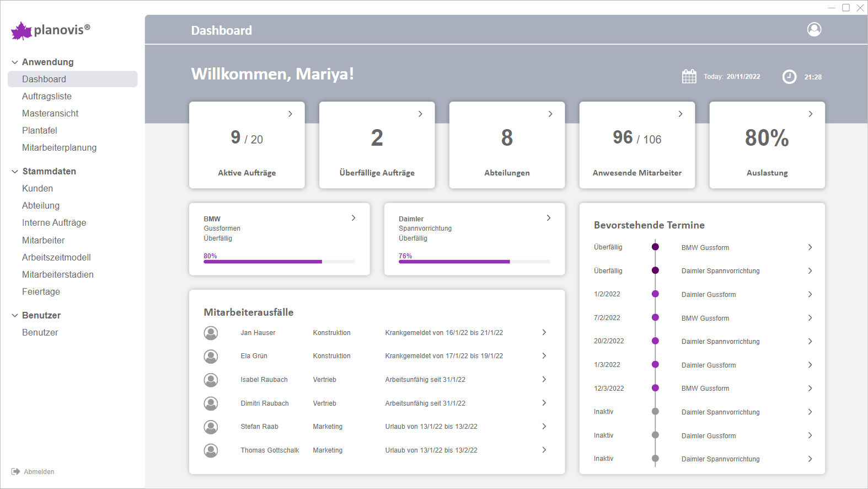The width and height of the screenshot is (868, 489).
Task: Click Daimler Spannvorrichtung in second Überfällig row
Action: click(721, 271)
